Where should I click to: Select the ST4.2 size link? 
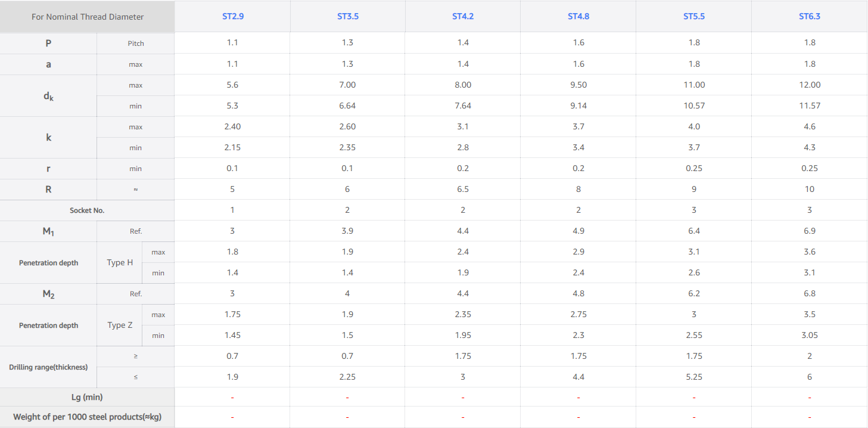(x=463, y=16)
